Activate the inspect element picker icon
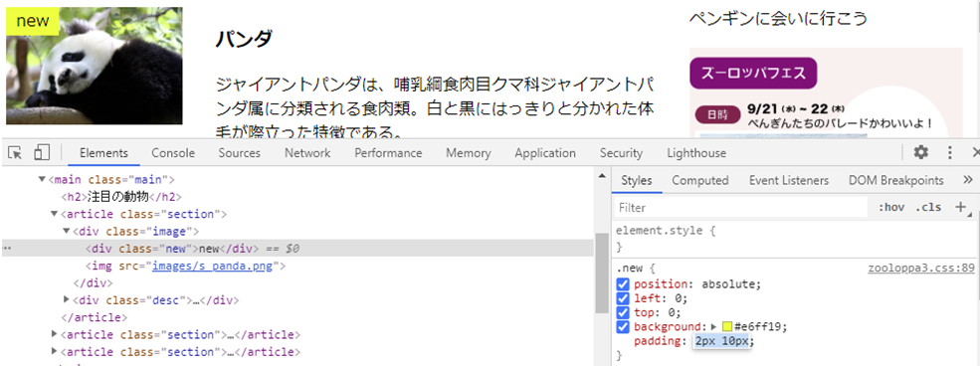980x366 pixels. [x=15, y=152]
